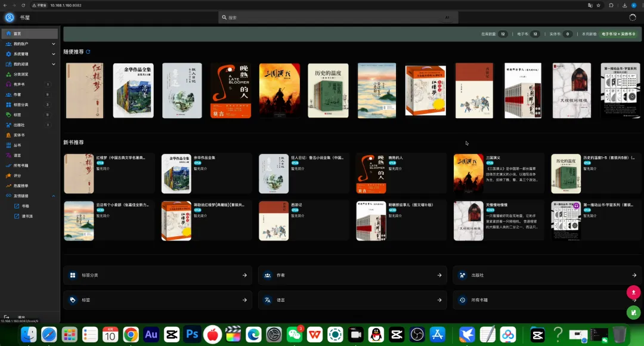Open 三国演义 card in new books
This screenshot has width=644, height=346.
coord(499,174)
